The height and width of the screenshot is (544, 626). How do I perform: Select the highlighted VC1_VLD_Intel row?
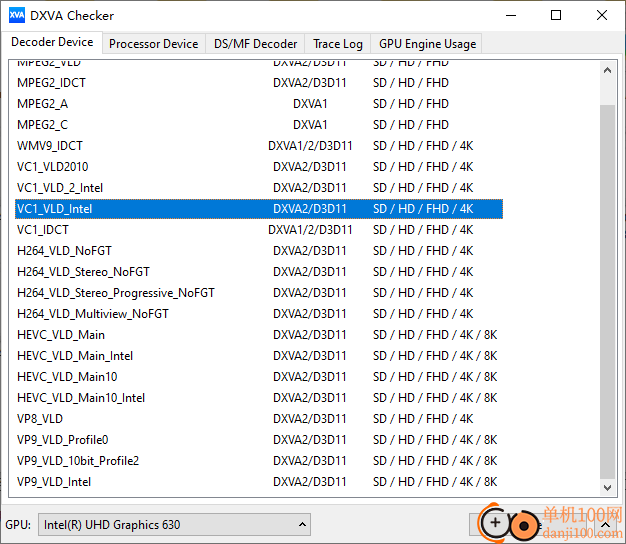[x=259, y=209]
